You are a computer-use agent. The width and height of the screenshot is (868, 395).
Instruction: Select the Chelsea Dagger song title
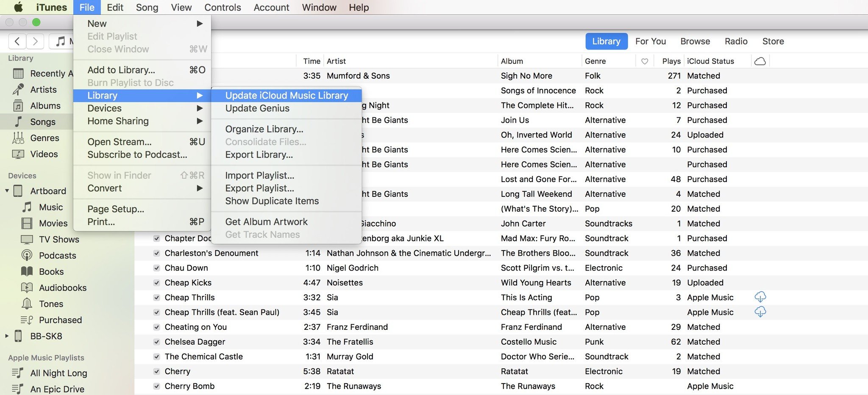point(195,342)
